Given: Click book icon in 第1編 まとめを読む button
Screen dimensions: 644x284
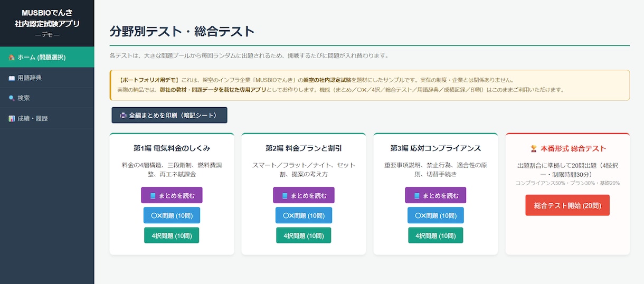Looking at the screenshot, I should 153,196.
